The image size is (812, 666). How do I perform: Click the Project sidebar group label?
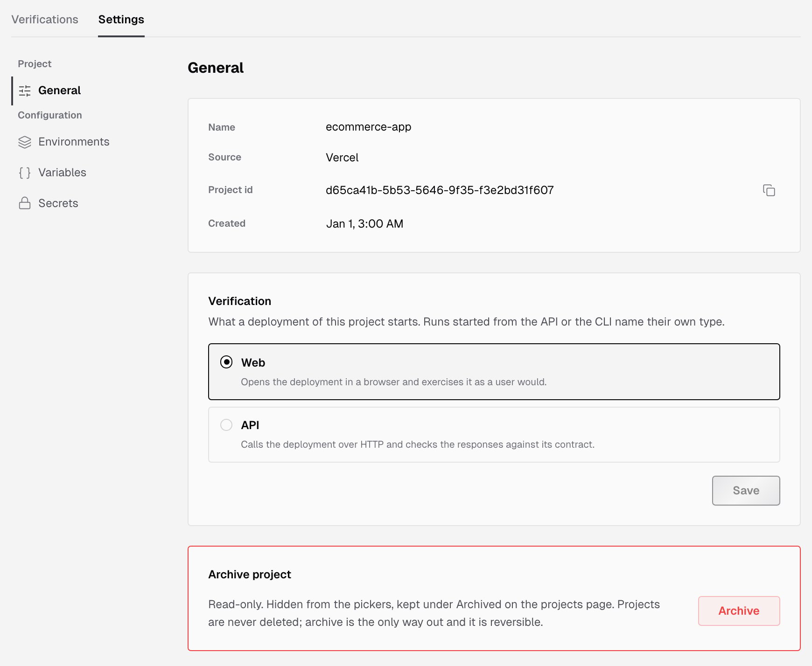pos(35,64)
